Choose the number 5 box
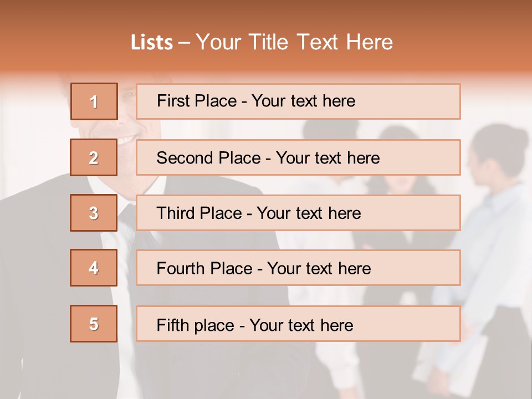Viewport: 532px width, 399px height. pos(94,324)
